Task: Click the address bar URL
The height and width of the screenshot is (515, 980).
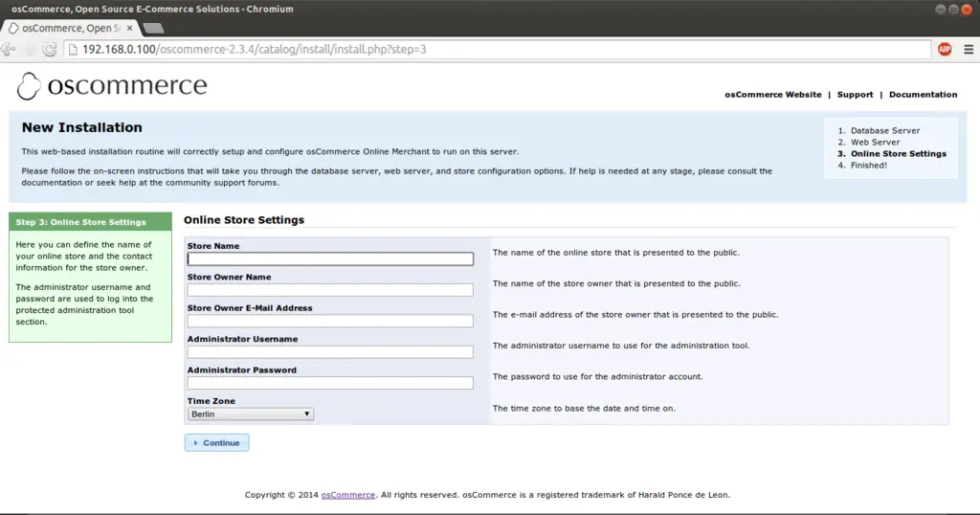Action: 255,50
